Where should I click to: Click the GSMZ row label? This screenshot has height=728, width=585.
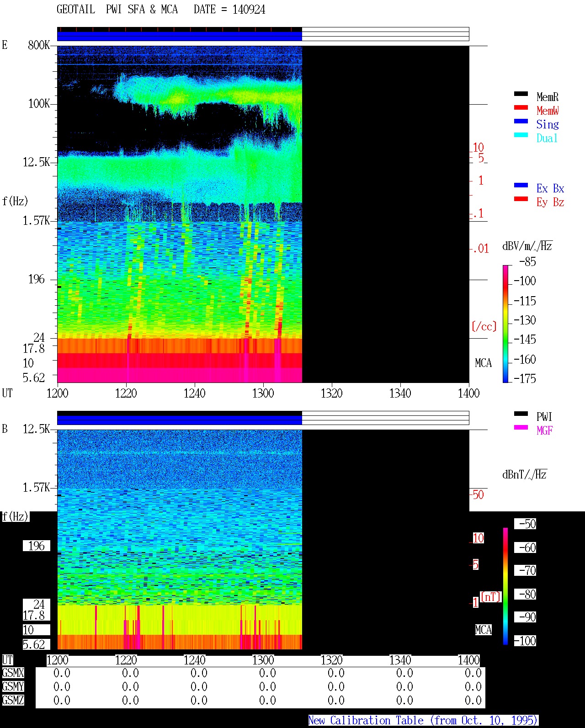click(13, 700)
